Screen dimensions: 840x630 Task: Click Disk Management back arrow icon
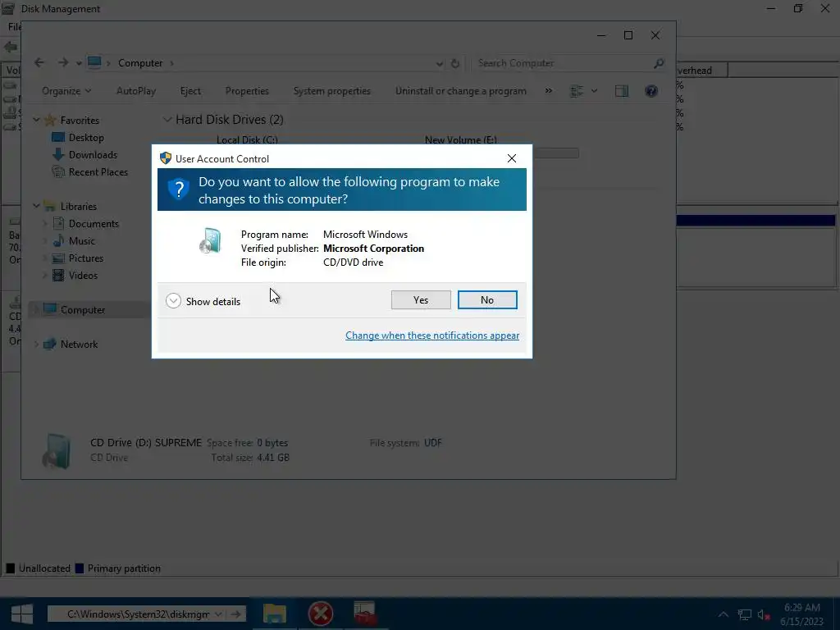10,47
